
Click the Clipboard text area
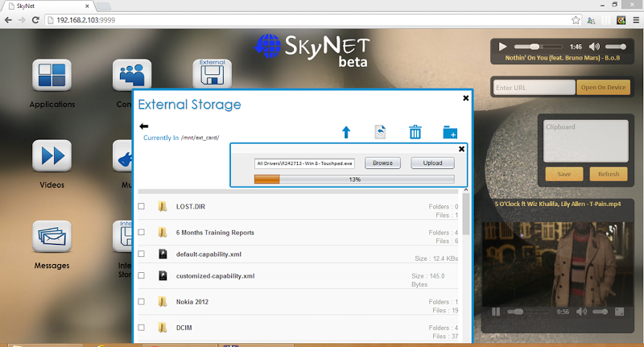[x=586, y=141]
